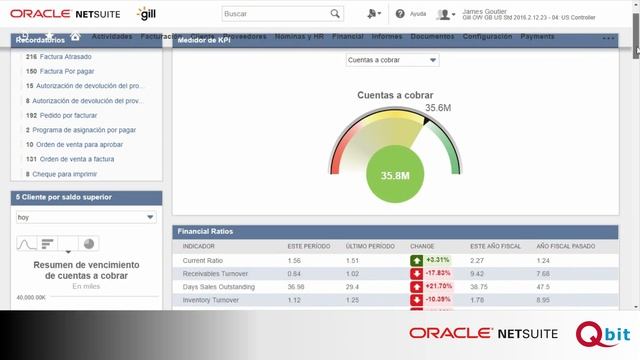Click the Buscar search field
The height and width of the screenshot is (360, 640).
click(x=276, y=14)
